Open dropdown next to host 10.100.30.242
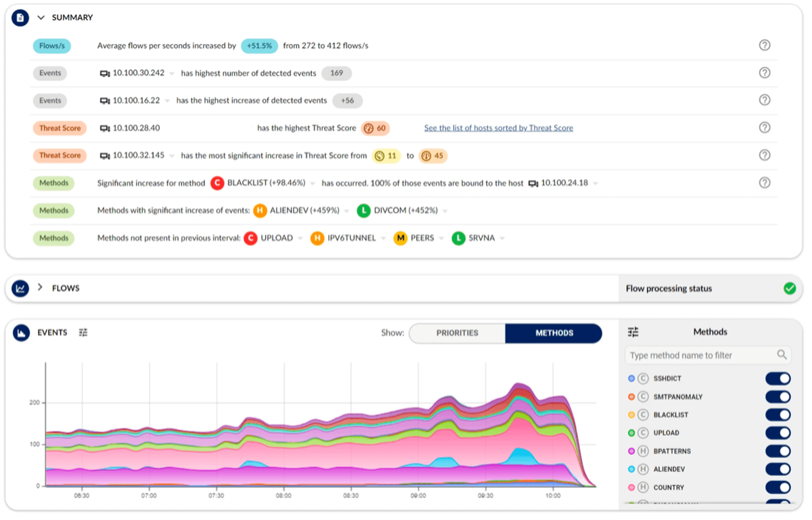The width and height of the screenshot is (812, 520). (x=172, y=73)
